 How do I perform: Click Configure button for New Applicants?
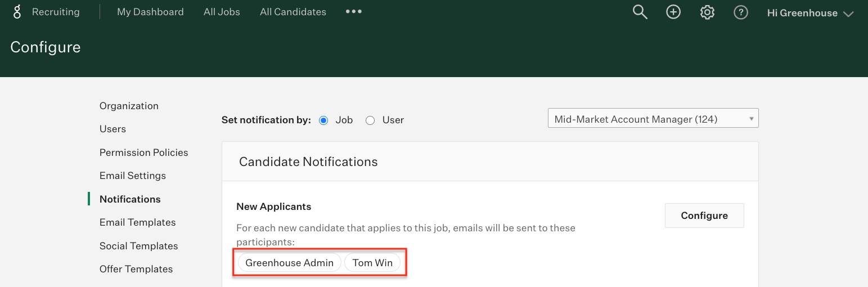pos(704,216)
